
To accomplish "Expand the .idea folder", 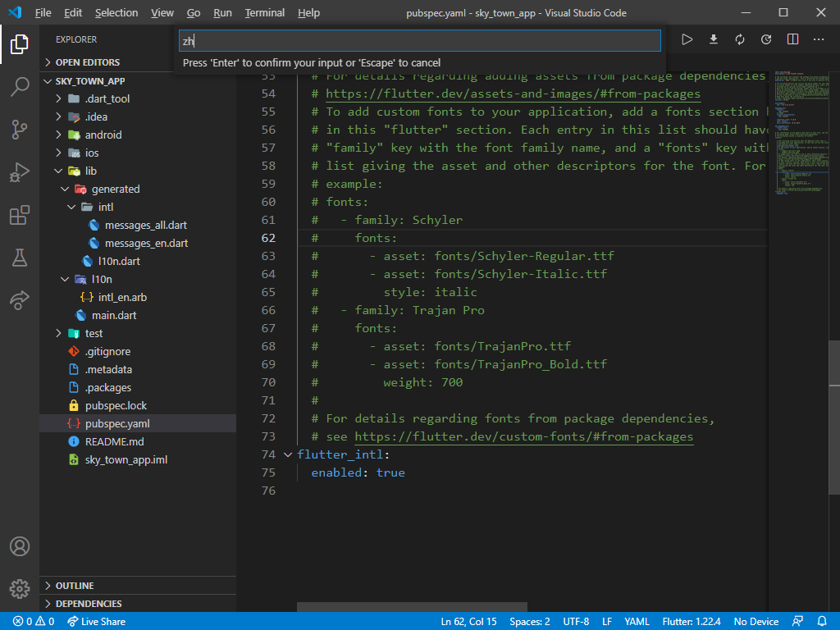I will [x=138, y=116].
